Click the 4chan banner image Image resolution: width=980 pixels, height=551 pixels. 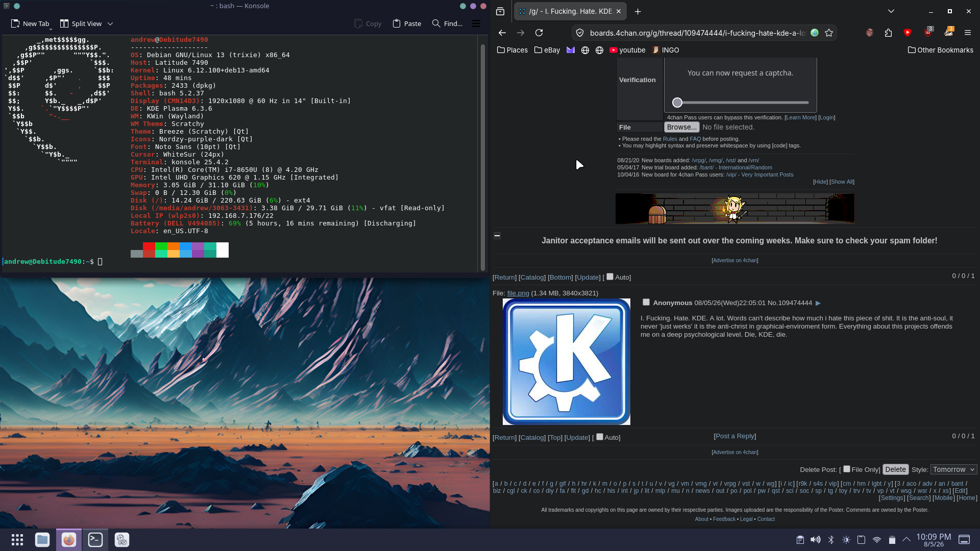pyautogui.click(x=734, y=209)
